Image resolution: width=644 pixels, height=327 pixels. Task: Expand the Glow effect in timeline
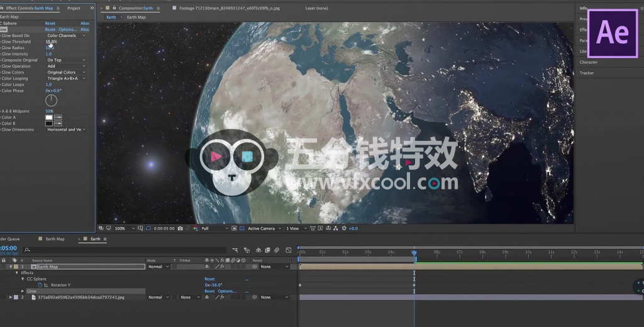[23, 291]
